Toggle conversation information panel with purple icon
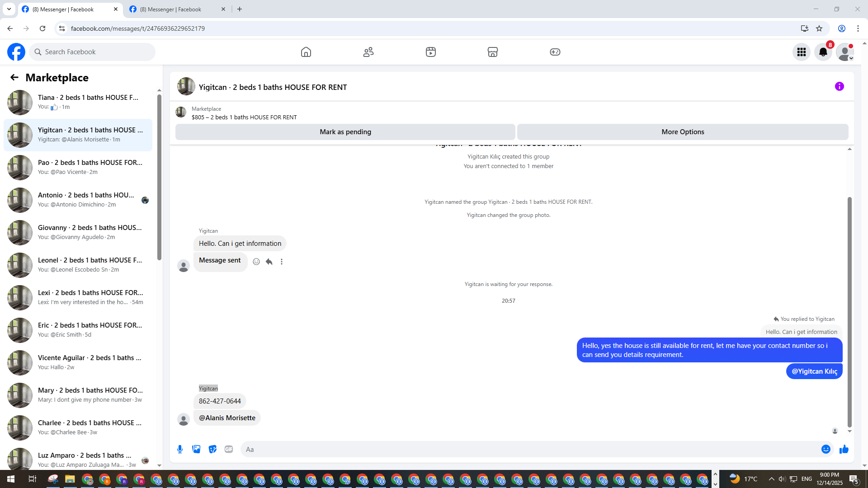This screenshot has height=488, width=868. (840, 86)
